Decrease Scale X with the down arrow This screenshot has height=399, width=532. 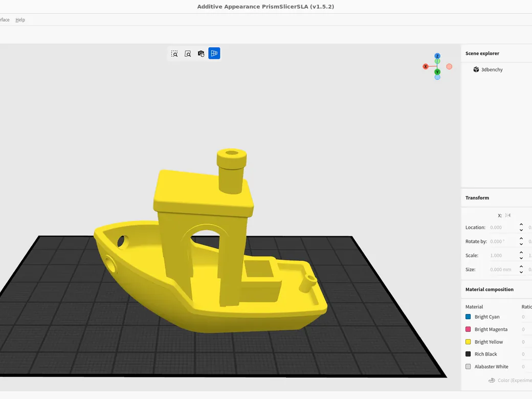(521, 258)
